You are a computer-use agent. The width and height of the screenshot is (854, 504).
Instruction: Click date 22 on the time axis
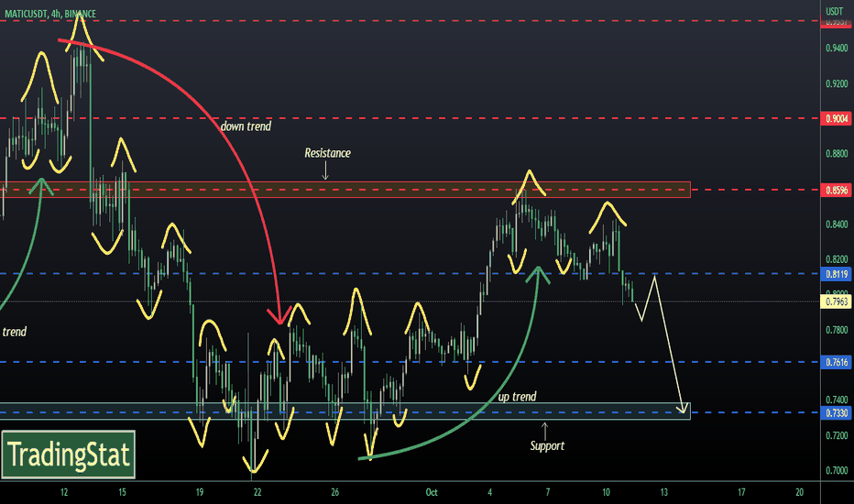[257, 492]
